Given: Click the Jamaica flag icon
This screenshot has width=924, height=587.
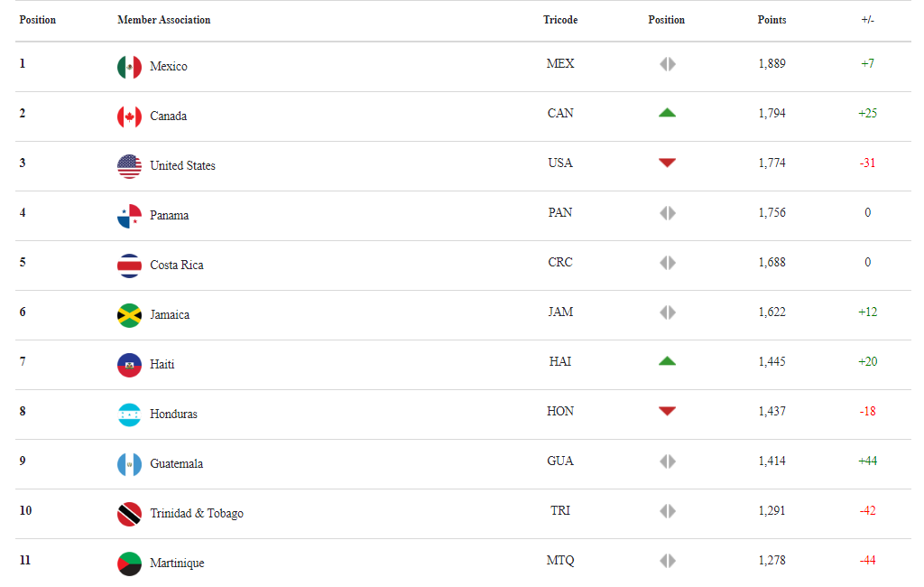Looking at the screenshot, I should pyautogui.click(x=129, y=315).
